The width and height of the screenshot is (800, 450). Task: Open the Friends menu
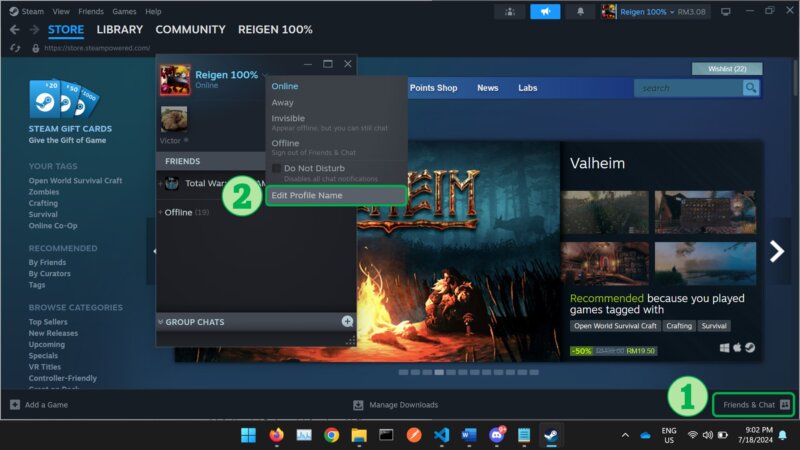tap(91, 11)
